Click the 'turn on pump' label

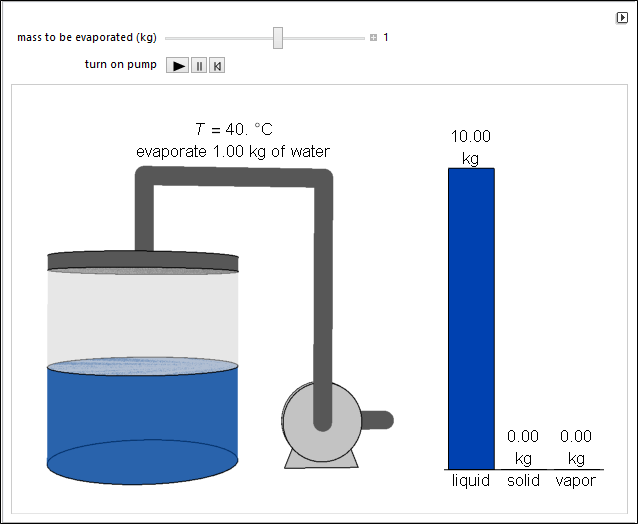(120, 66)
